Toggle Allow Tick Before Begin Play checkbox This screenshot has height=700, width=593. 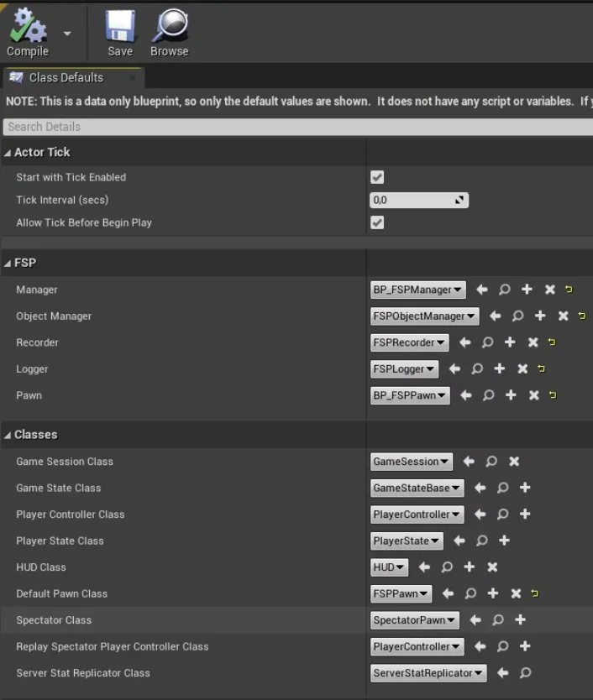click(377, 222)
